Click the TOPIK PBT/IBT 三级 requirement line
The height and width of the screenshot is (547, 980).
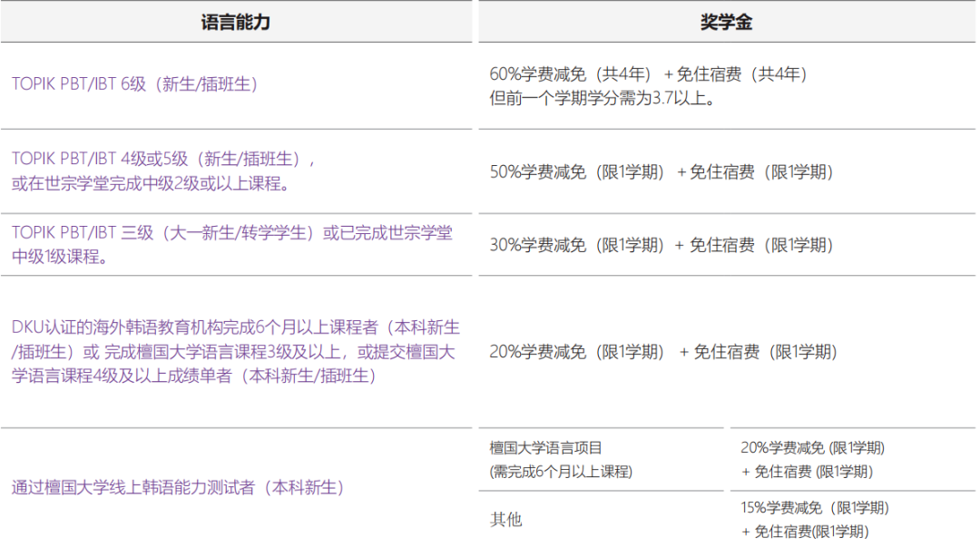232,232
